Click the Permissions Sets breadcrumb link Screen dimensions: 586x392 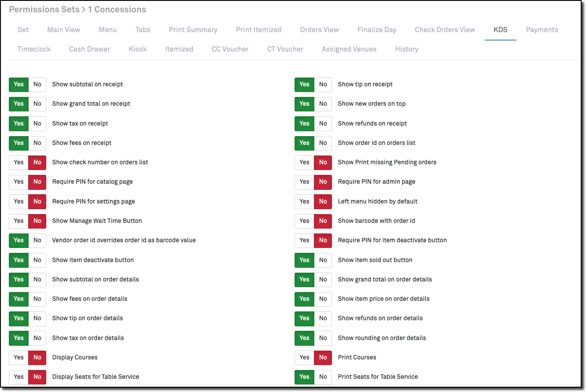coord(44,9)
